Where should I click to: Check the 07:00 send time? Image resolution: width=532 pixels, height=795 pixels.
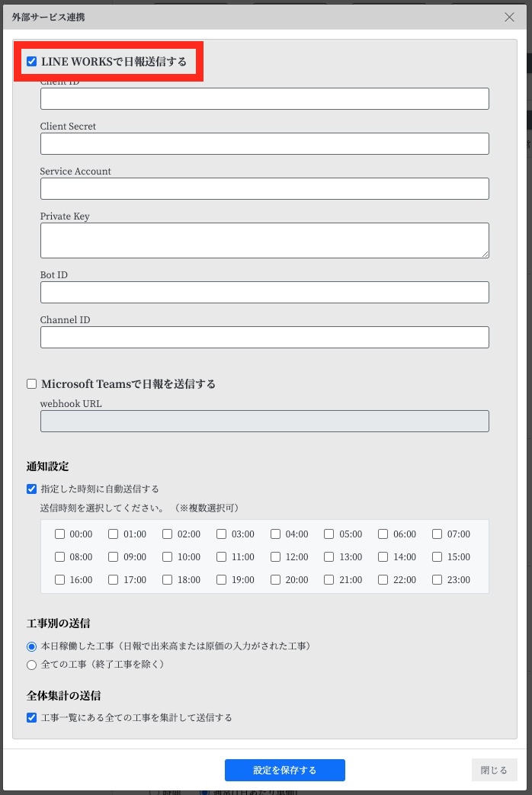[437, 534]
